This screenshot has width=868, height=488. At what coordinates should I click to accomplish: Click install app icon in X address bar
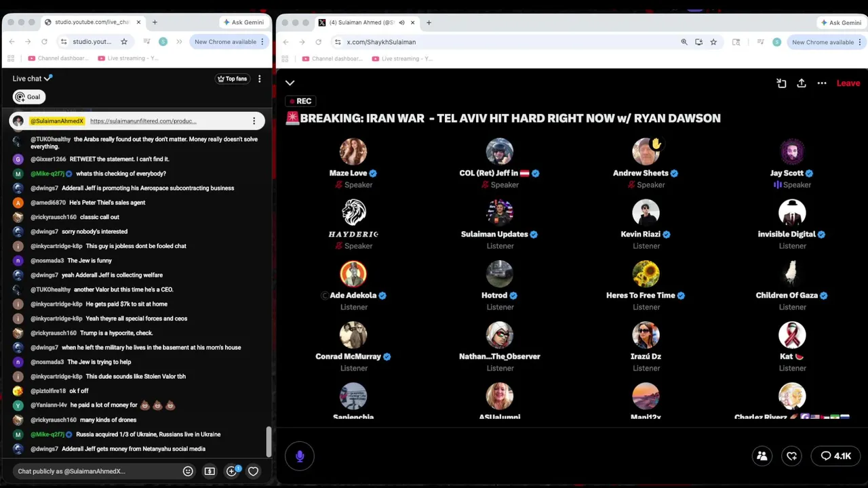(698, 42)
